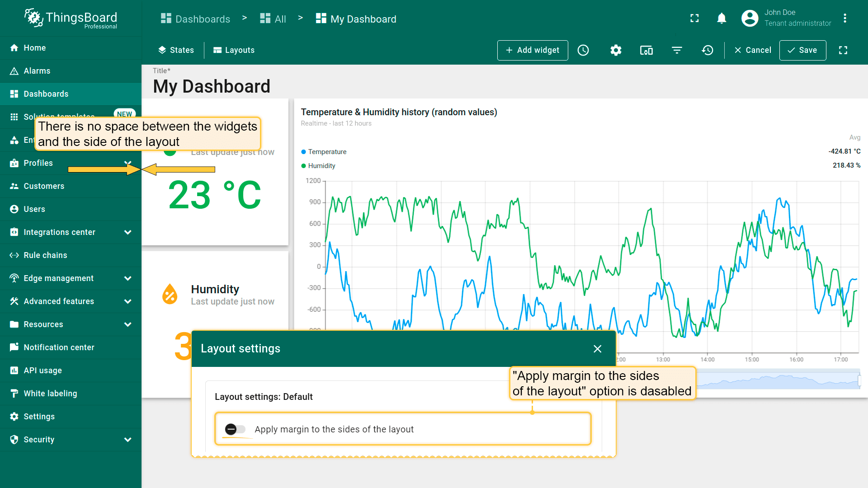Open the entity aliases icon
This screenshot has width=868, height=488.
pyautogui.click(x=646, y=50)
